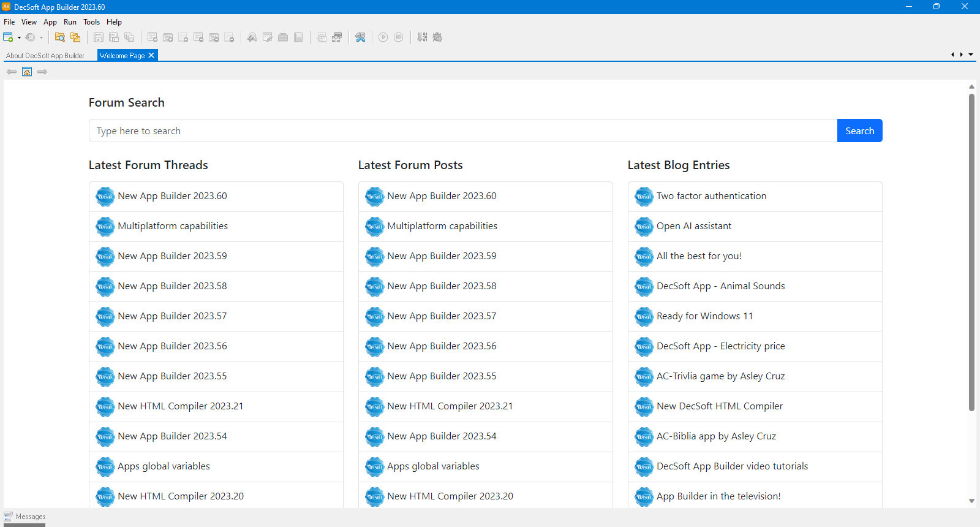Open DecSoft App - Animal Sounds entry
This screenshot has width=980, height=527.
pyautogui.click(x=755, y=286)
